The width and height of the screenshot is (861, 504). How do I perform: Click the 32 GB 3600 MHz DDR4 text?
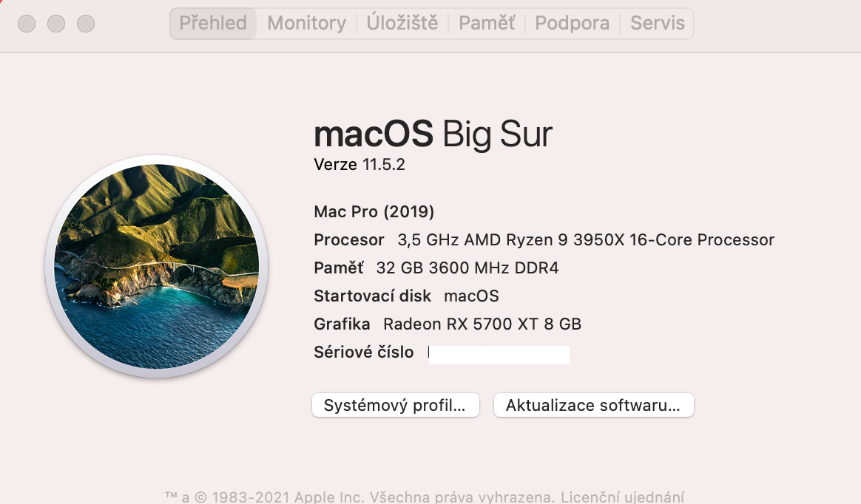[467, 268]
